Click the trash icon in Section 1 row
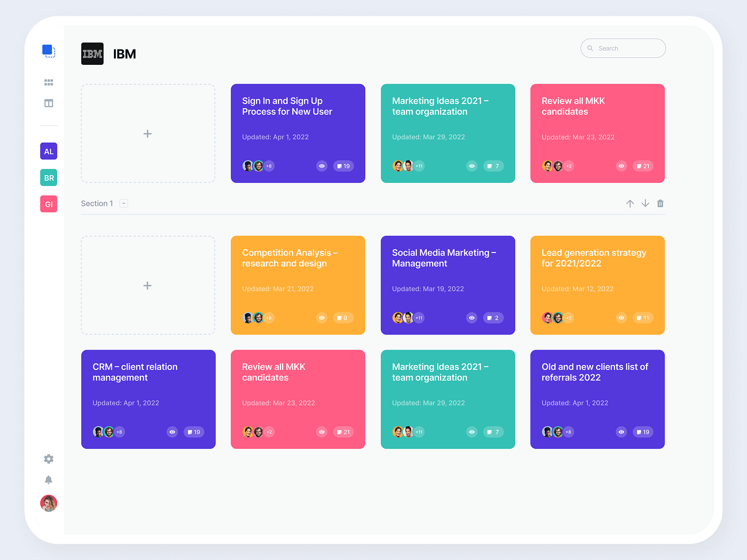This screenshot has width=747, height=560. pyautogui.click(x=660, y=203)
